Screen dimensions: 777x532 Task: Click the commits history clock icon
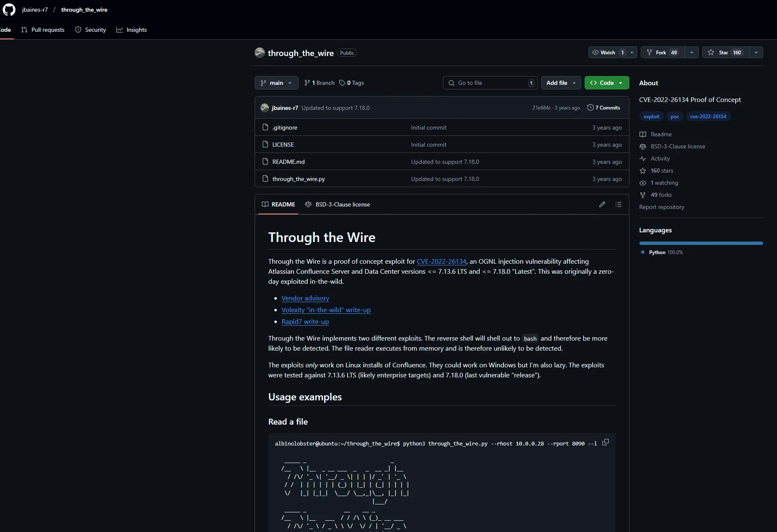[590, 107]
